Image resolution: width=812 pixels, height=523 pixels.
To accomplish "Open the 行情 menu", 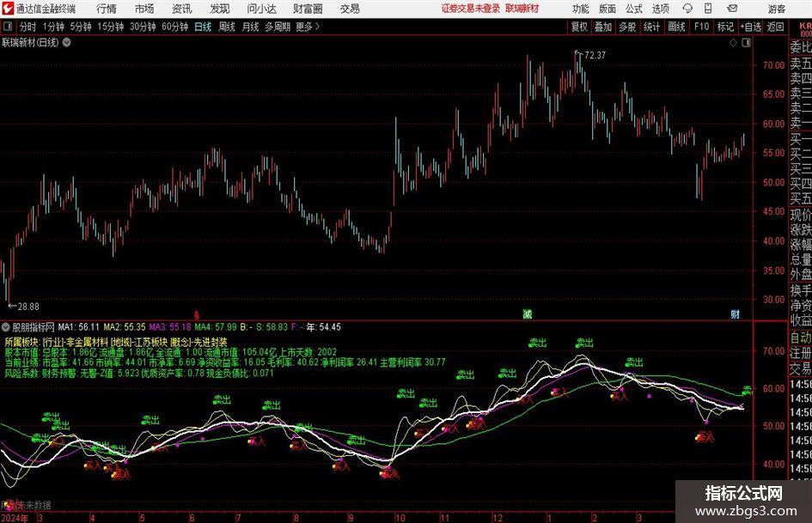I will click(107, 9).
